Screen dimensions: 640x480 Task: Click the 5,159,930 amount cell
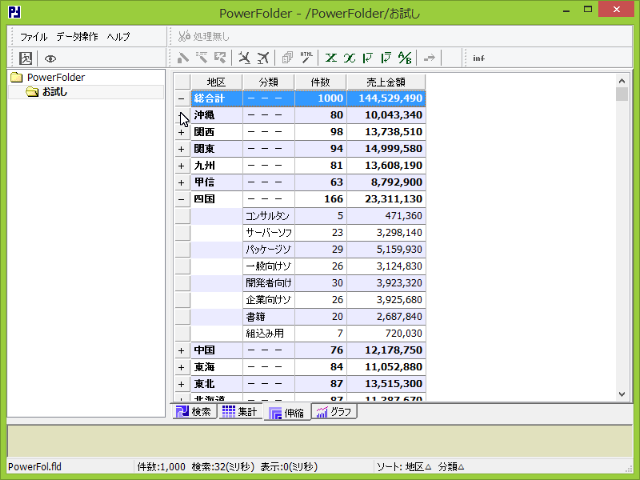point(386,249)
